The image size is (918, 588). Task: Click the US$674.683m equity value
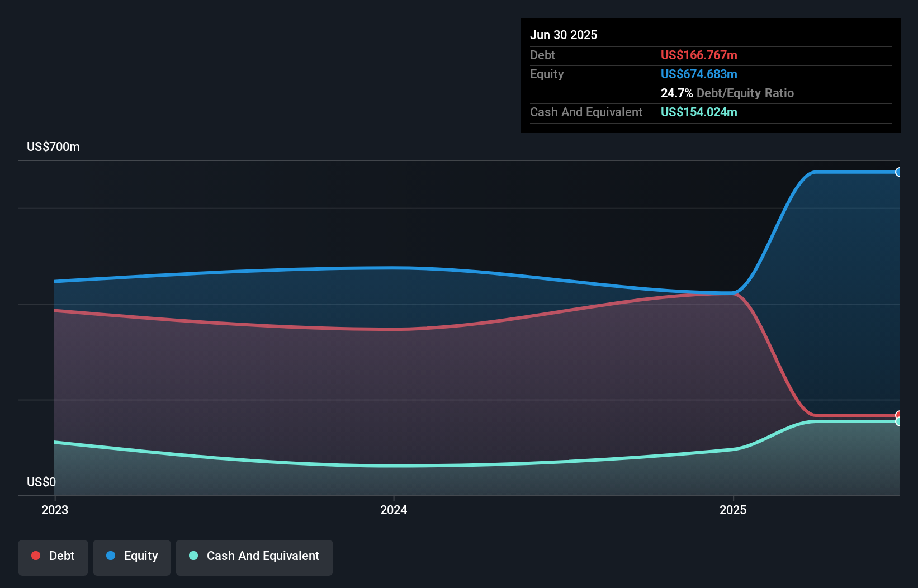coord(699,74)
